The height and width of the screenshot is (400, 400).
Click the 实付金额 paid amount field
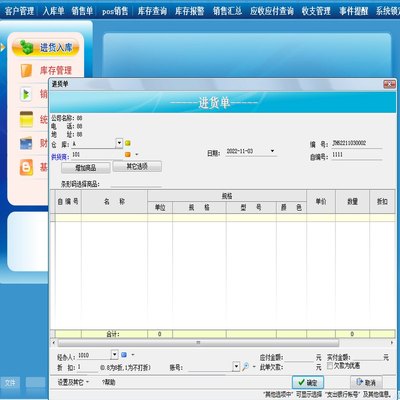(x=366, y=357)
